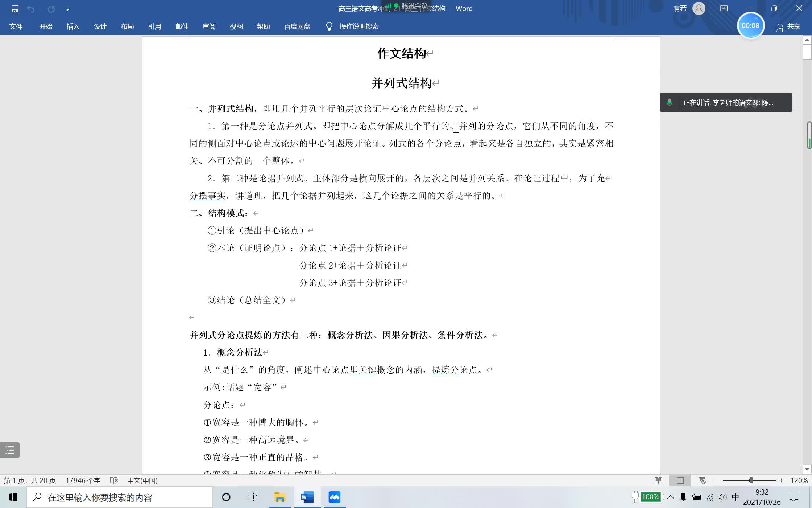Image resolution: width=812 pixels, height=508 pixels.
Task: Open the 视图 ribbon tab
Action: [x=236, y=26]
